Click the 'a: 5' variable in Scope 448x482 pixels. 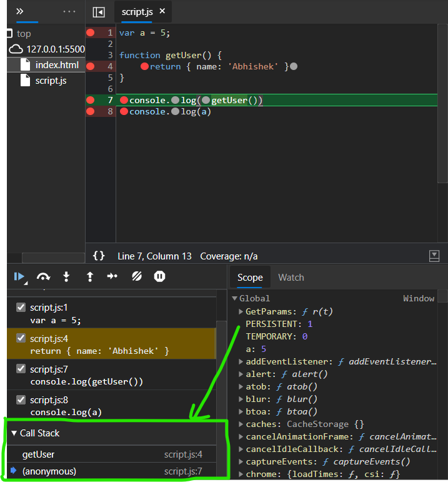pos(256,349)
